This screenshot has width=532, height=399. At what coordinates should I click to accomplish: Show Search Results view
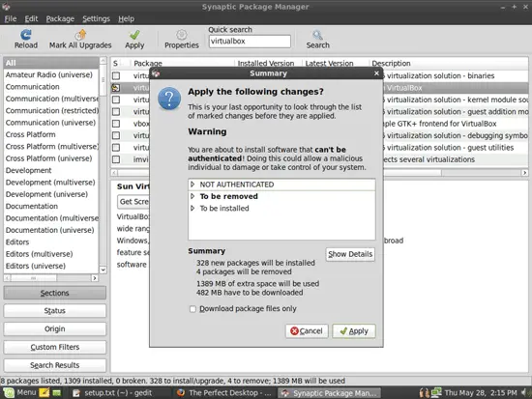[x=54, y=365]
